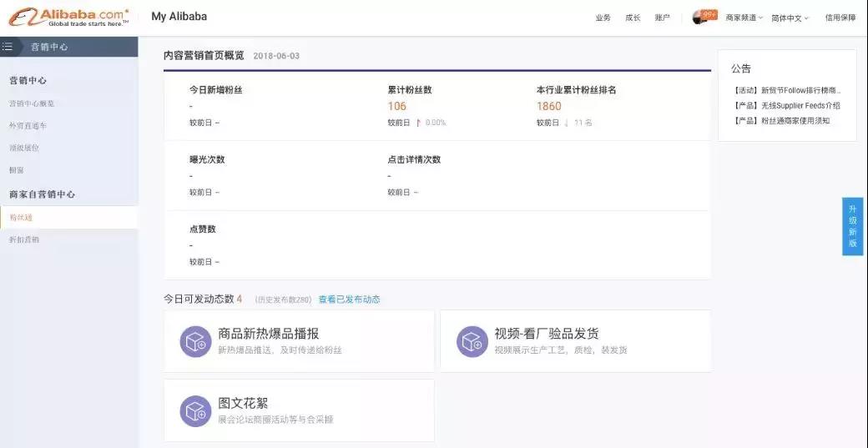
Task: Select 粉丝通 in the sidebar
Action: (x=21, y=217)
